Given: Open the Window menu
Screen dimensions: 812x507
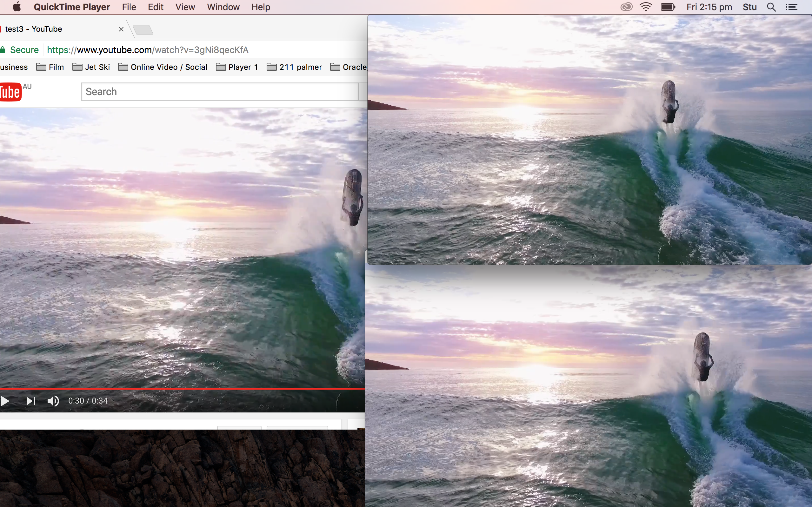Looking at the screenshot, I should [x=223, y=7].
